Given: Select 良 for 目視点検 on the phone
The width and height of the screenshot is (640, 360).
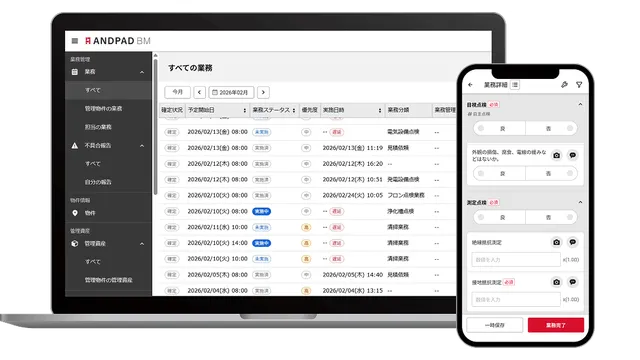Looking at the screenshot, I should [x=500, y=128].
